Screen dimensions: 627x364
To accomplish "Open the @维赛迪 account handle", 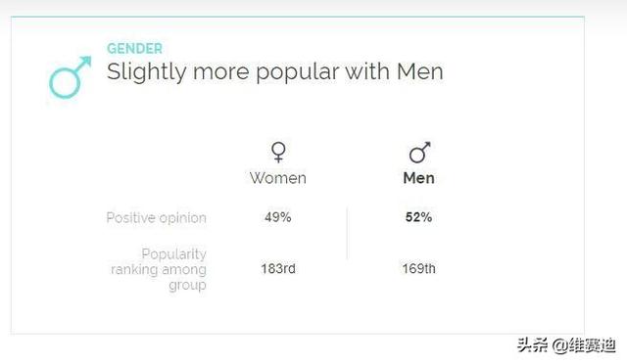I will point(584,345).
